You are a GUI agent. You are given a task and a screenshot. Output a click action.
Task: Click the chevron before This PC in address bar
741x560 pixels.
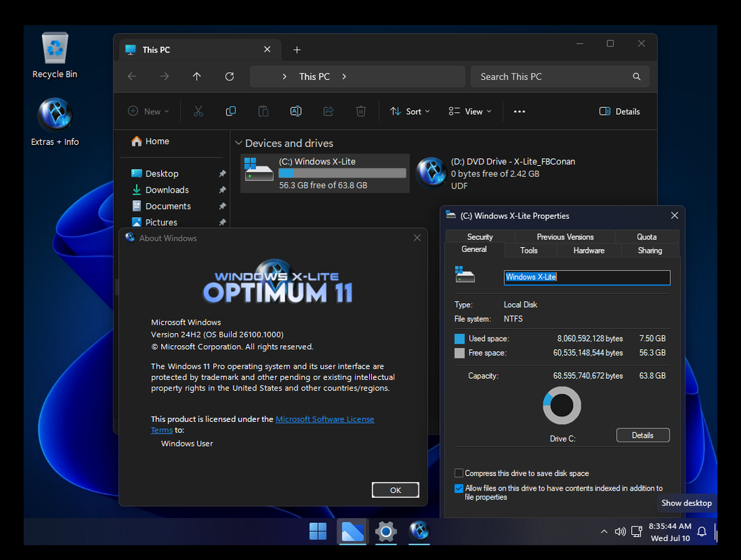click(284, 76)
